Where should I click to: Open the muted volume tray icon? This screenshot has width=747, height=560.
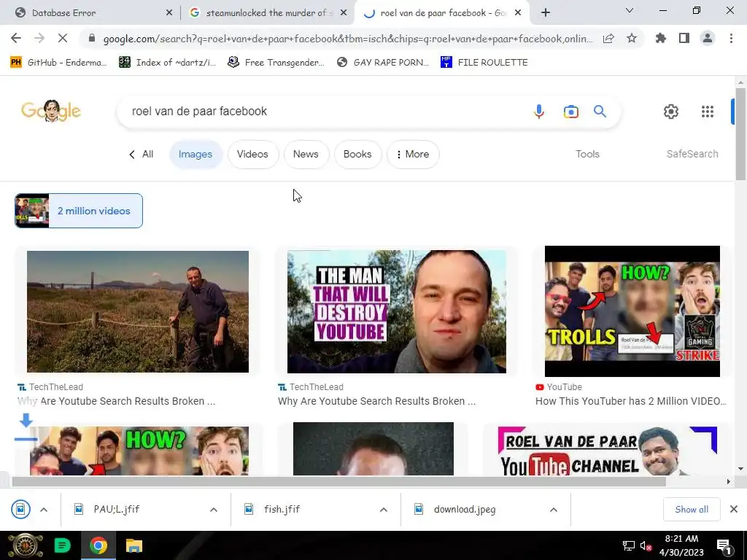pos(646,545)
